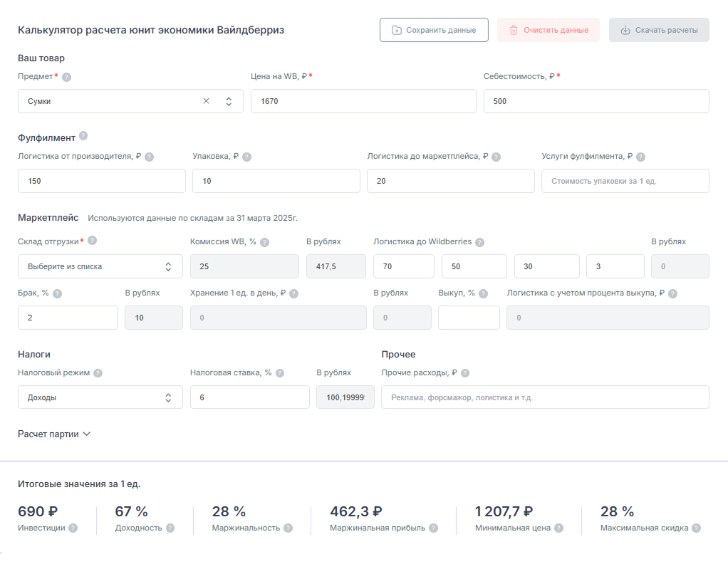Show help for Склад отгрузки

[x=93, y=240]
